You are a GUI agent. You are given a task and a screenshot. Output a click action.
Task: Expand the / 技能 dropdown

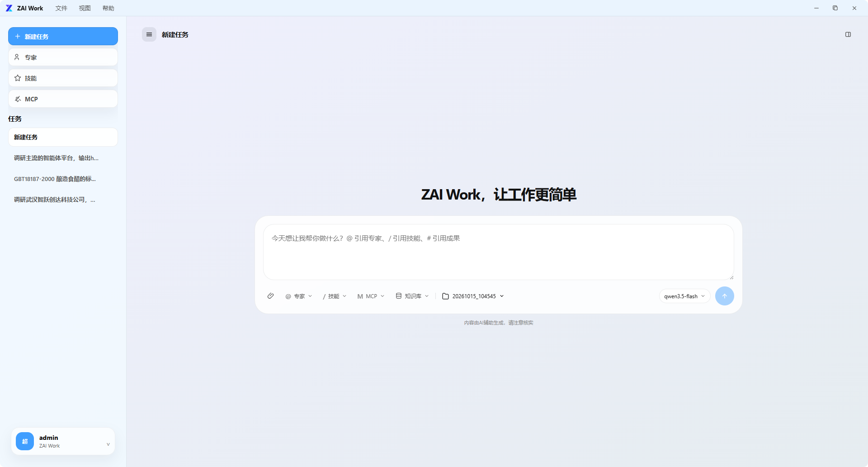click(x=335, y=296)
